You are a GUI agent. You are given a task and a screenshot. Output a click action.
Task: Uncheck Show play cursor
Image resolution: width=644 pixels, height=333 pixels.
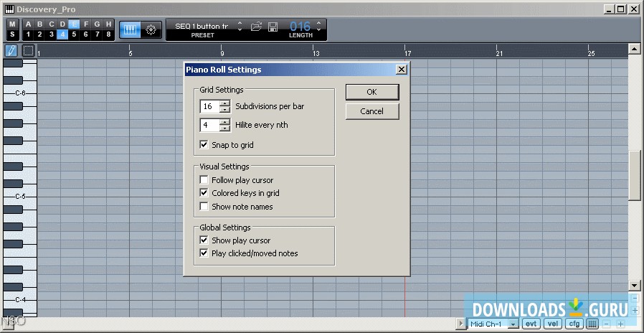204,240
